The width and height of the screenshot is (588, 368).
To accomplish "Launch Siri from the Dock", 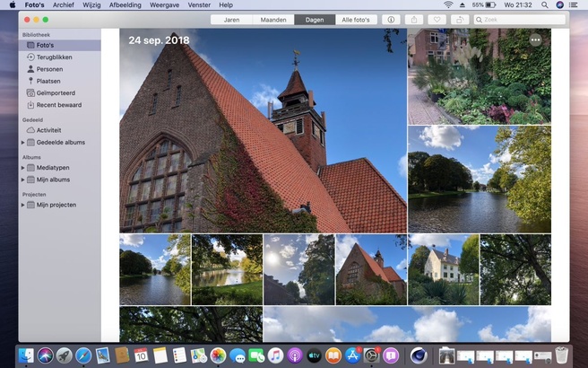I will [x=45, y=355].
